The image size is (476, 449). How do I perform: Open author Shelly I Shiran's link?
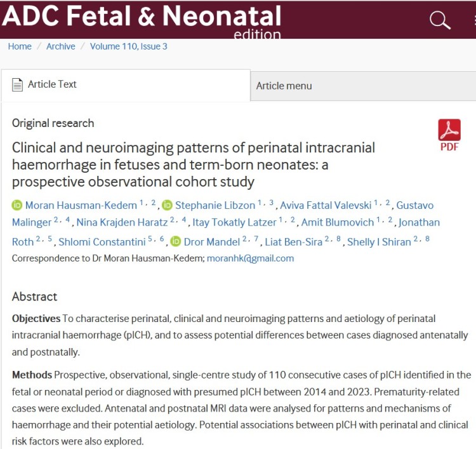(379, 242)
